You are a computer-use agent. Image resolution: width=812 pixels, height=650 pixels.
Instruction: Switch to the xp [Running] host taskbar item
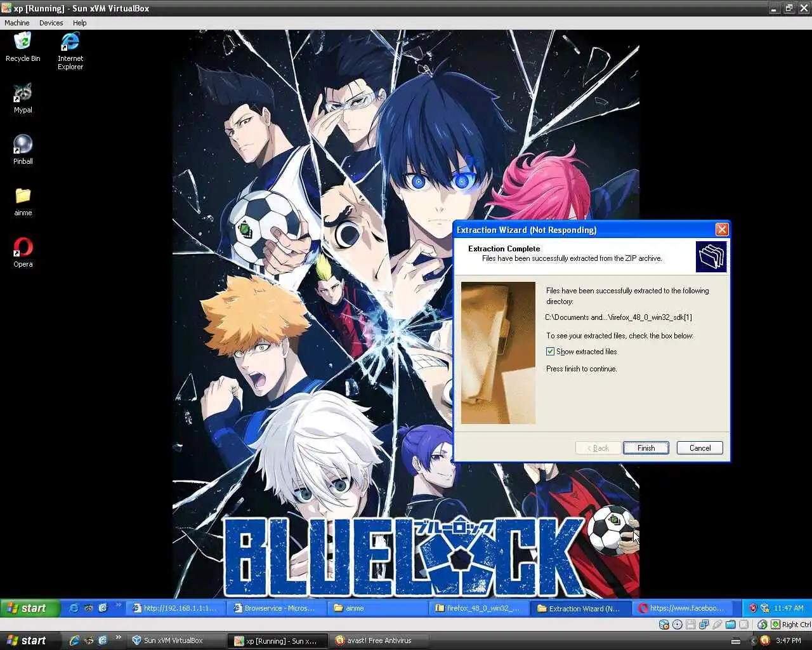[x=279, y=640]
